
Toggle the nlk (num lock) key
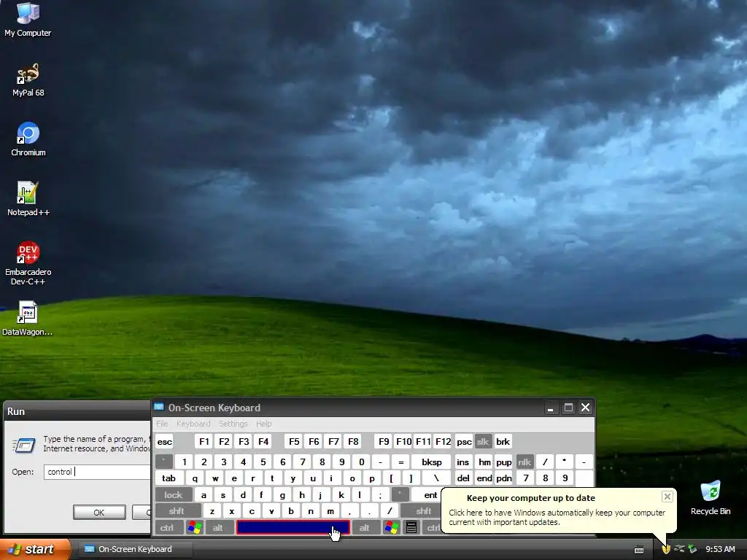pyautogui.click(x=525, y=462)
